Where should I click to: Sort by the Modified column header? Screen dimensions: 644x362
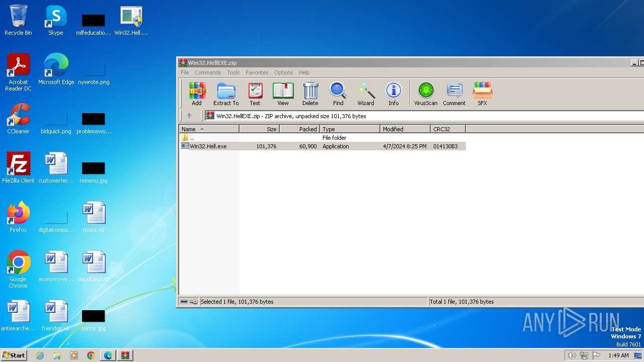tap(405, 129)
